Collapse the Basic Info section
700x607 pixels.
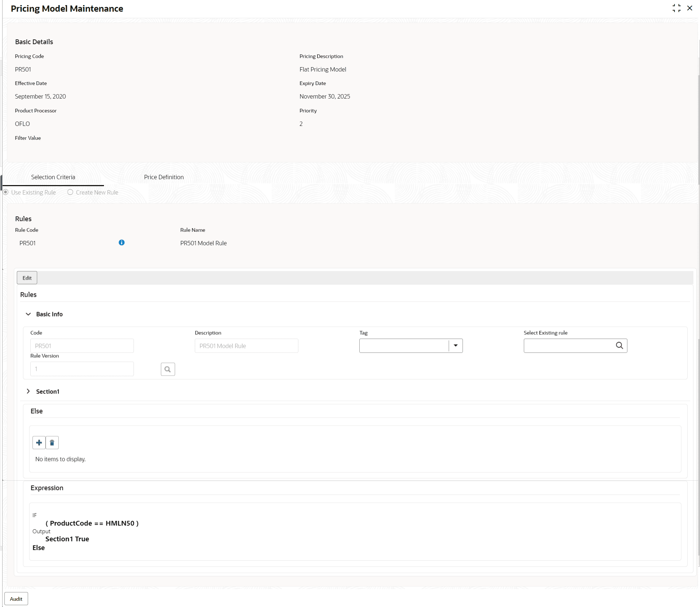(x=28, y=314)
